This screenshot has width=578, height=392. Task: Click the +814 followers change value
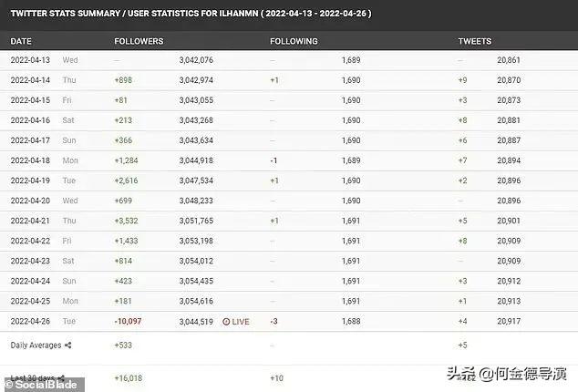(123, 261)
